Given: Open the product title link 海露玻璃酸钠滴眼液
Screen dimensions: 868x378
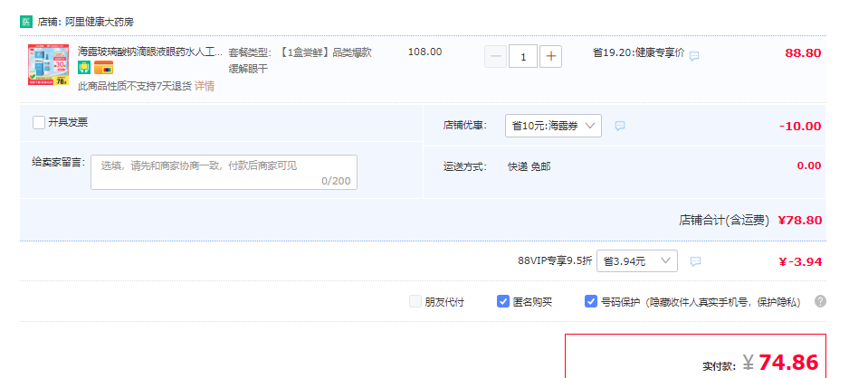Looking at the screenshot, I should [x=150, y=52].
